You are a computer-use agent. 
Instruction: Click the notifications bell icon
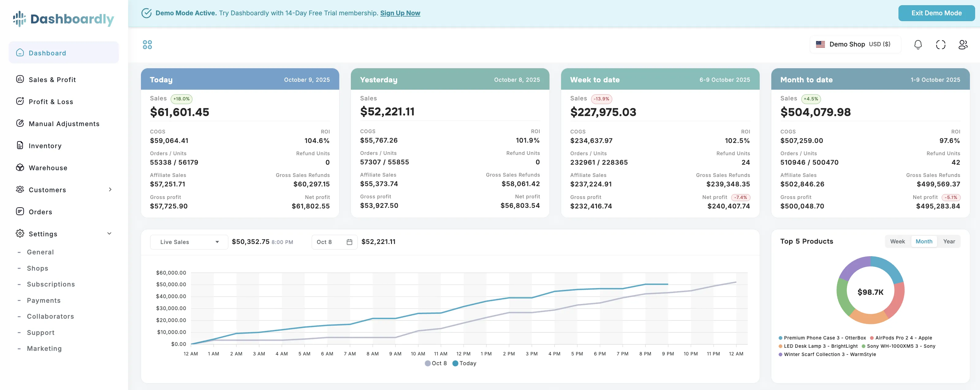pos(918,44)
